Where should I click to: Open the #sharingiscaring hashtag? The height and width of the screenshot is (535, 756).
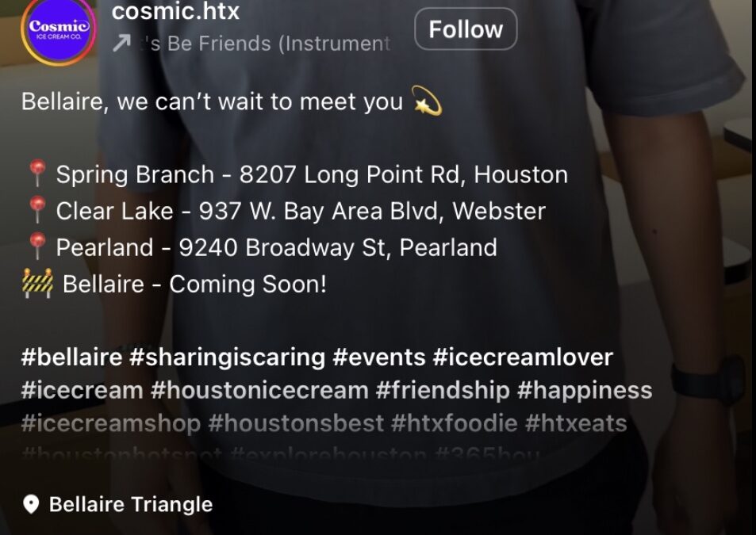click(x=228, y=357)
